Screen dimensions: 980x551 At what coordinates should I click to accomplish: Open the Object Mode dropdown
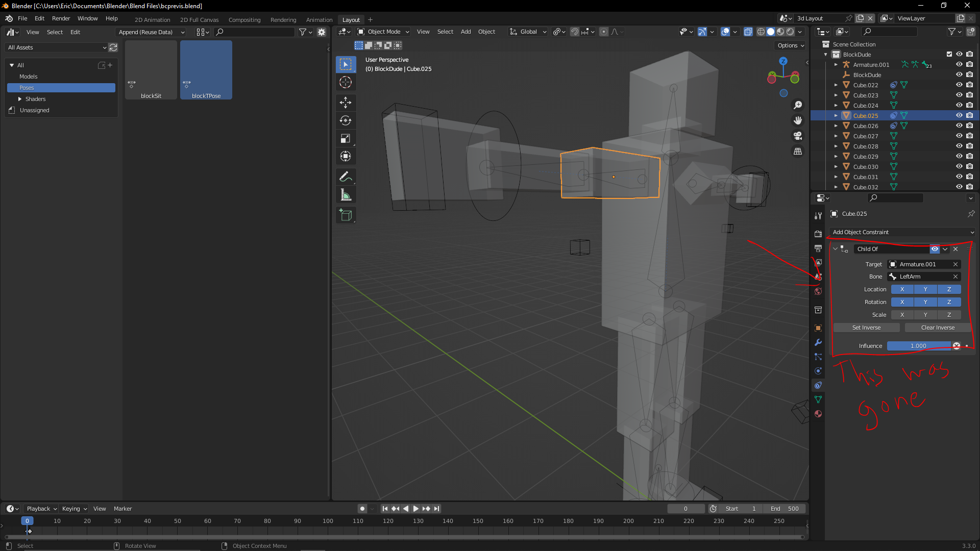point(383,32)
